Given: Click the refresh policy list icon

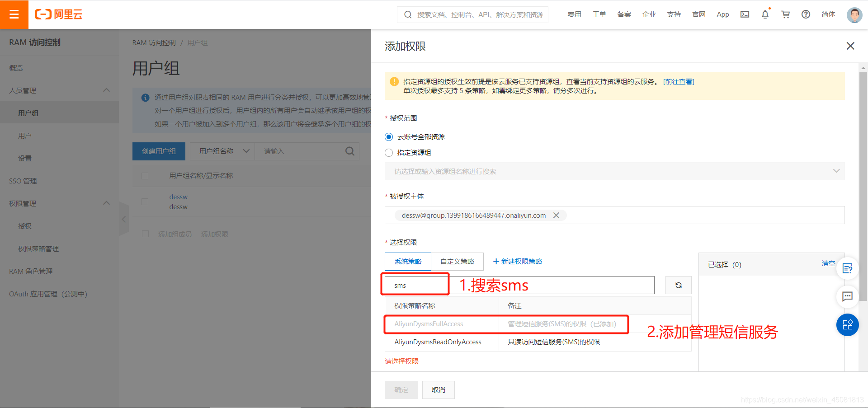Looking at the screenshot, I should coord(678,285).
